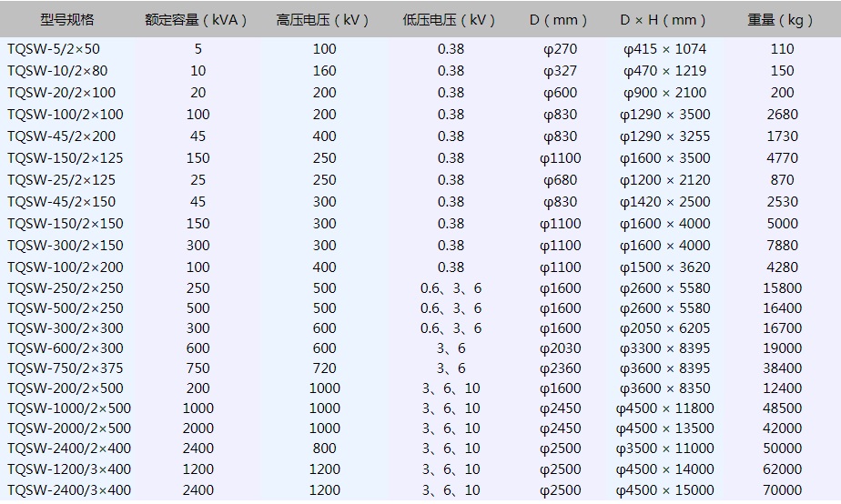
Task: Click the model cell TQSW-2400/3×400
Action: point(68,490)
